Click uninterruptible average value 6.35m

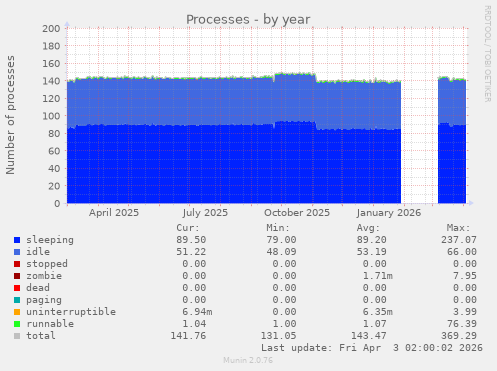coord(377,312)
